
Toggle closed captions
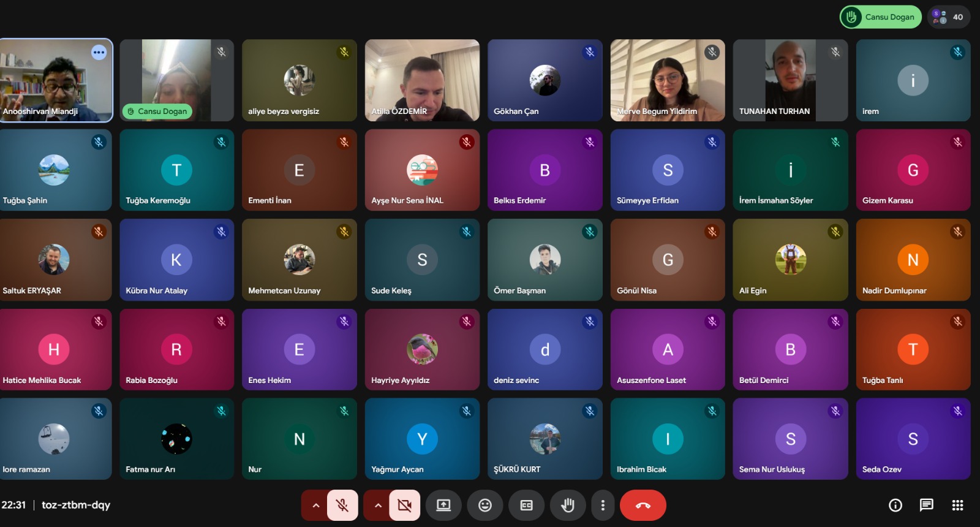[x=526, y=505]
